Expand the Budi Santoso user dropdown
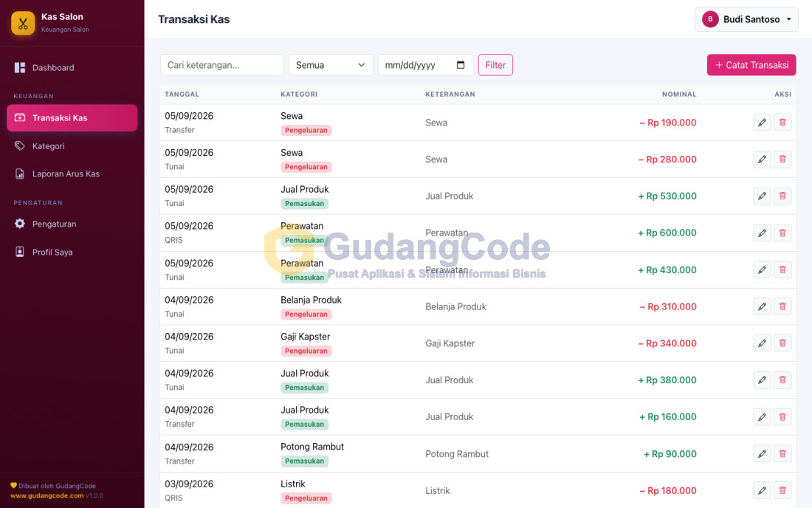The width and height of the screenshot is (812, 508). point(746,19)
